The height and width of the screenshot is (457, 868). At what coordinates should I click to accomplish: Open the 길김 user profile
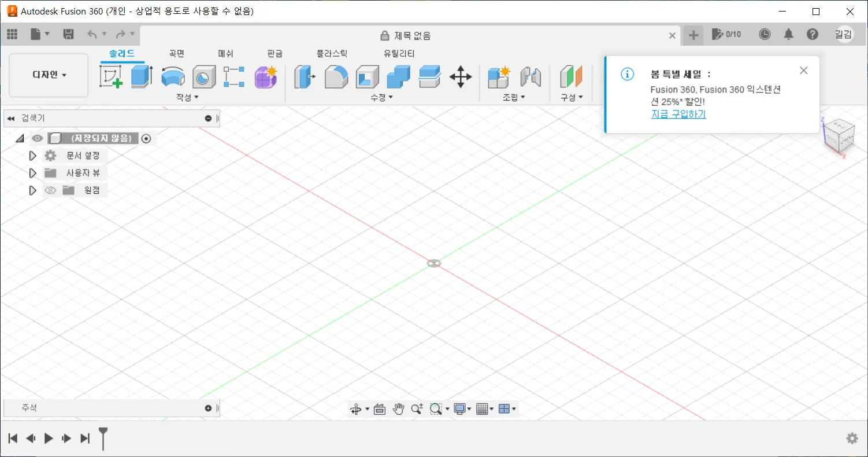tap(844, 35)
